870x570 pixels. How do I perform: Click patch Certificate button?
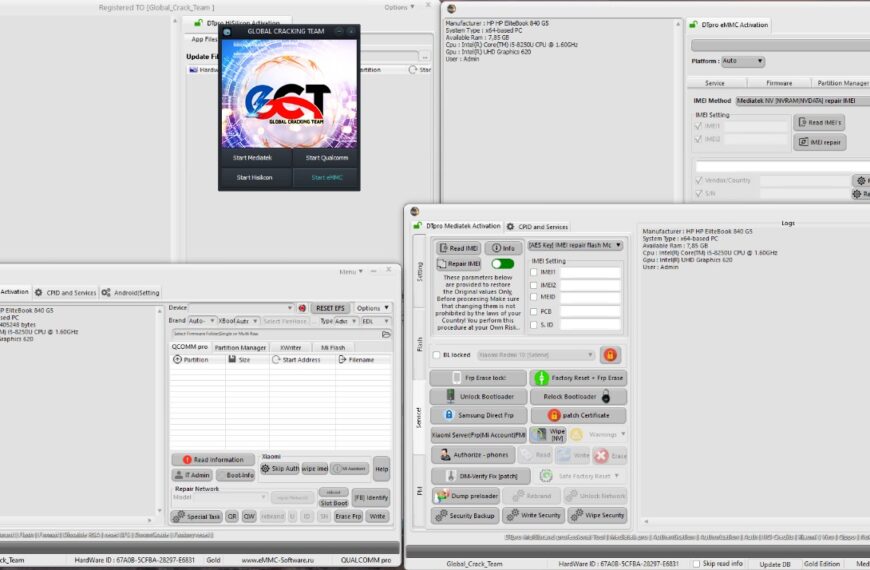(578, 415)
